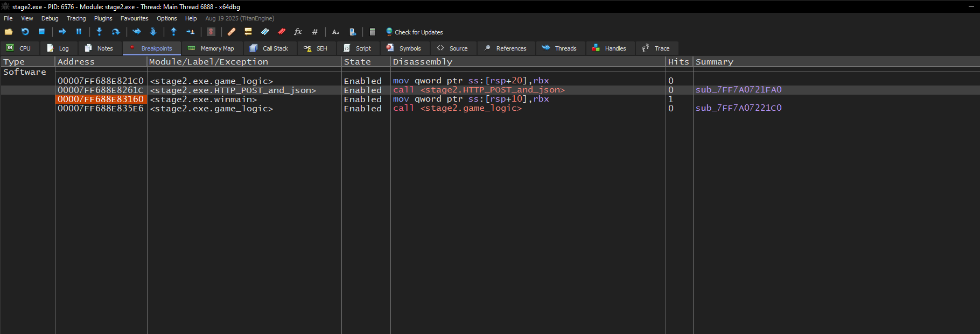Run to user code icon
This screenshot has width=980, height=334.
(190, 32)
